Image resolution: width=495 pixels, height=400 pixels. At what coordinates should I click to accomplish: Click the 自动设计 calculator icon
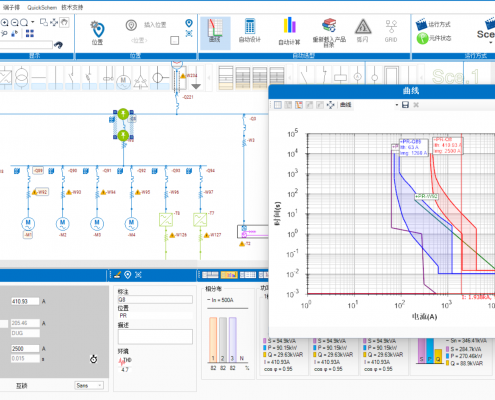coord(250,31)
